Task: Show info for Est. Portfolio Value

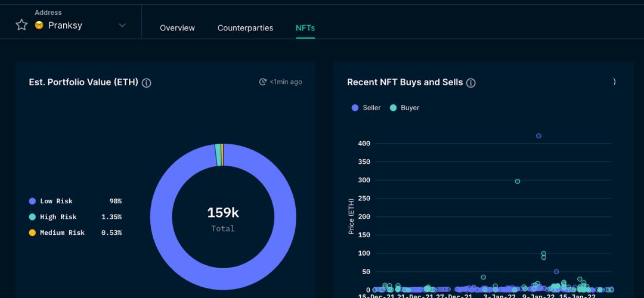Action: tap(147, 83)
